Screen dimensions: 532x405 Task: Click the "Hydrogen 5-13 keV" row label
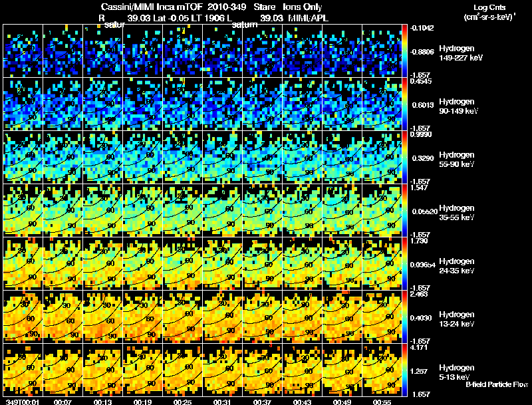point(457,373)
